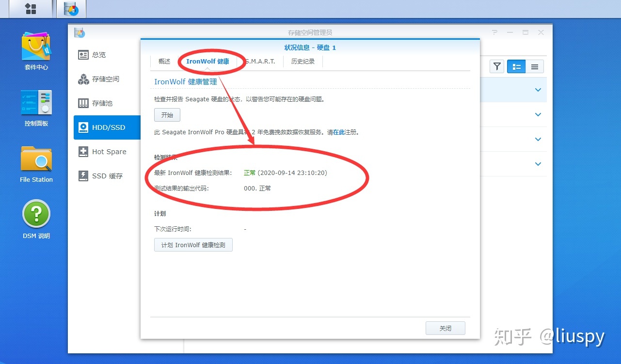Select SSD 缓存 in sidebar

click(x=107, y=176)
